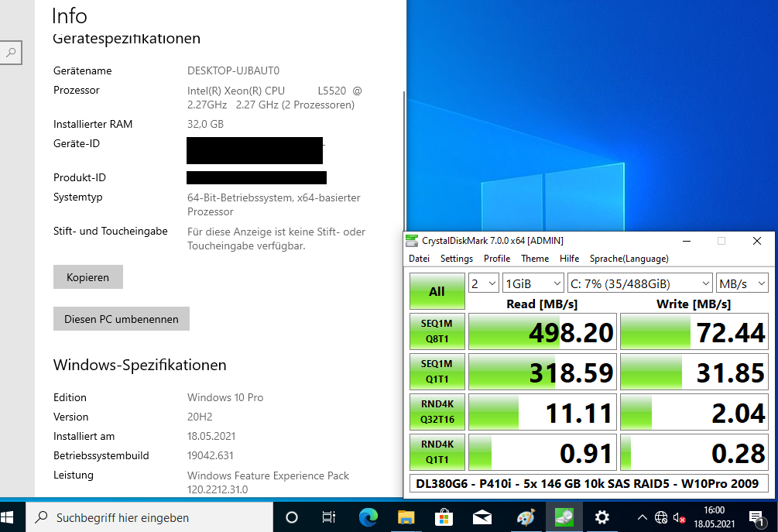Click the 11.11 read result
Screen dimensions: 778x532
[x=543, y=412]
